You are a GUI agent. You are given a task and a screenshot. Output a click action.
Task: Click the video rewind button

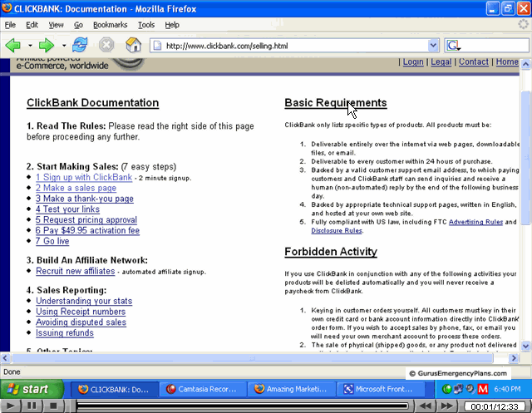[x=426, y=406]
